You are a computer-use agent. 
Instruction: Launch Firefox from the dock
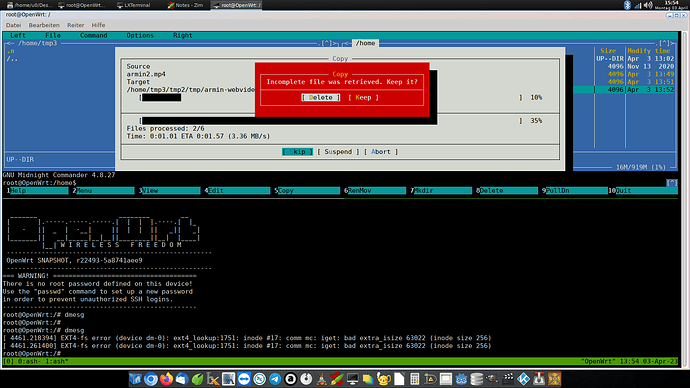coord(166,379)
